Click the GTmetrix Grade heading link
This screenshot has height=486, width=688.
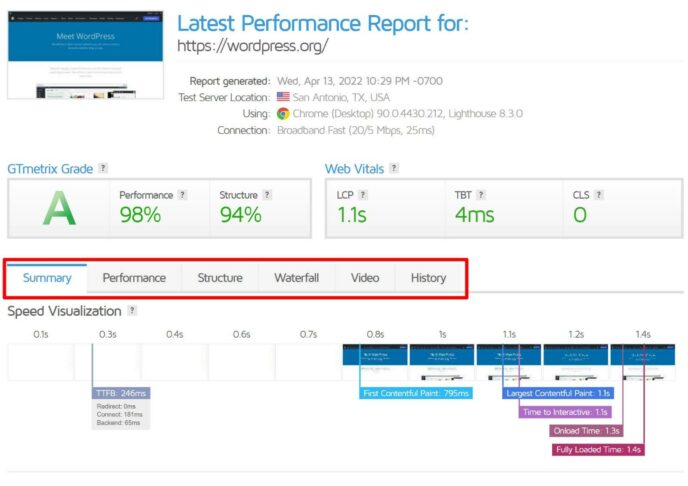point(50,169)
